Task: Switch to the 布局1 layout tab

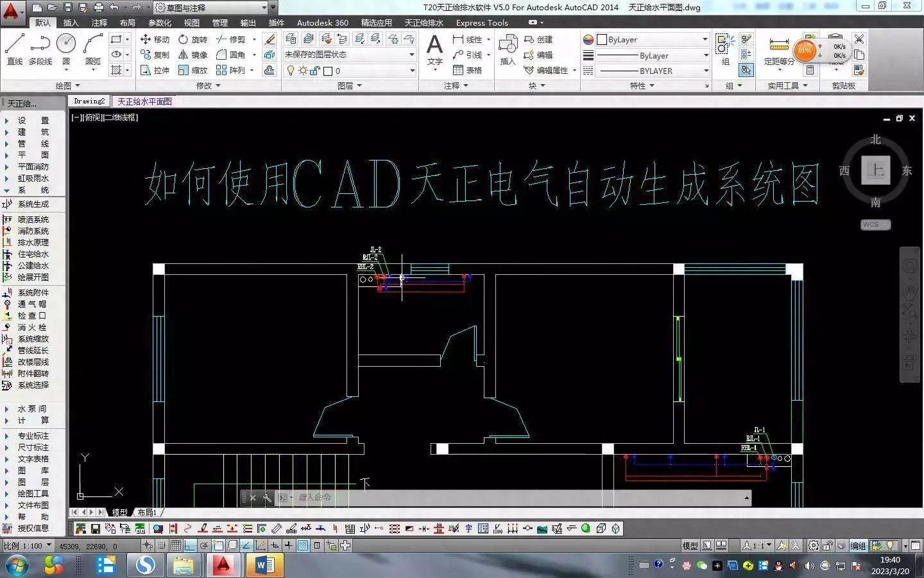Action: 147,512
